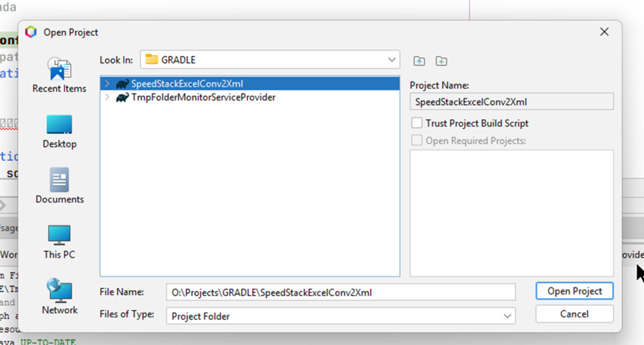This screenshot has width=644, height=345.
Task: Expand the TmpFolderMonitorServiceProvider tree node
Action: [107, 98]
